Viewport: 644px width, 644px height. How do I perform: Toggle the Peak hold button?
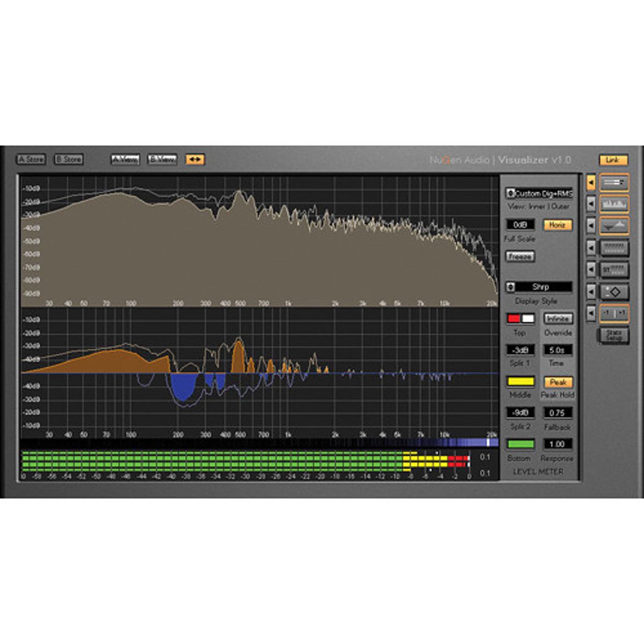558,382
